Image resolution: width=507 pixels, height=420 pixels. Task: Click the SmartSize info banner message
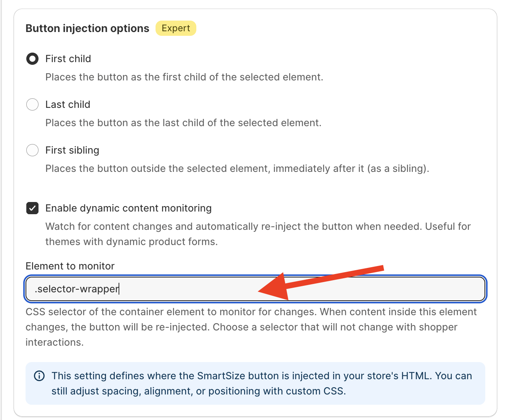point(262,383)
